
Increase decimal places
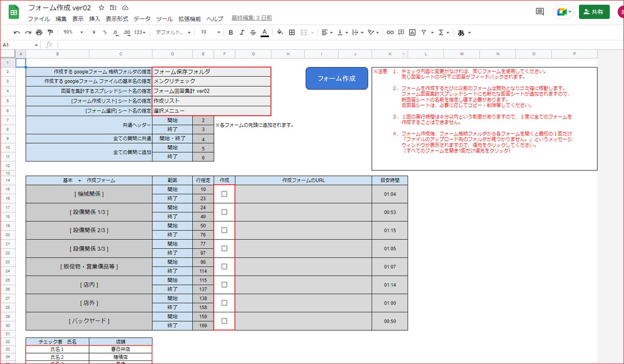click(126, 32)
